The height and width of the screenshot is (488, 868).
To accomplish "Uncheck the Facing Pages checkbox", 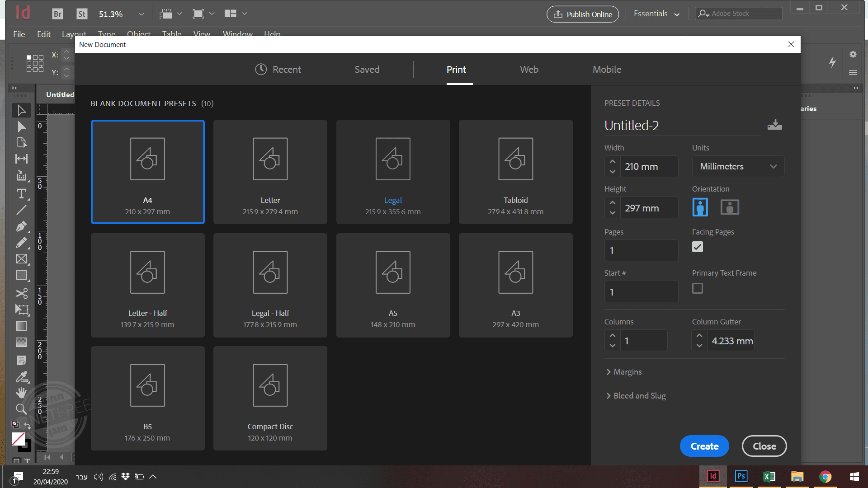I will 698,247.
